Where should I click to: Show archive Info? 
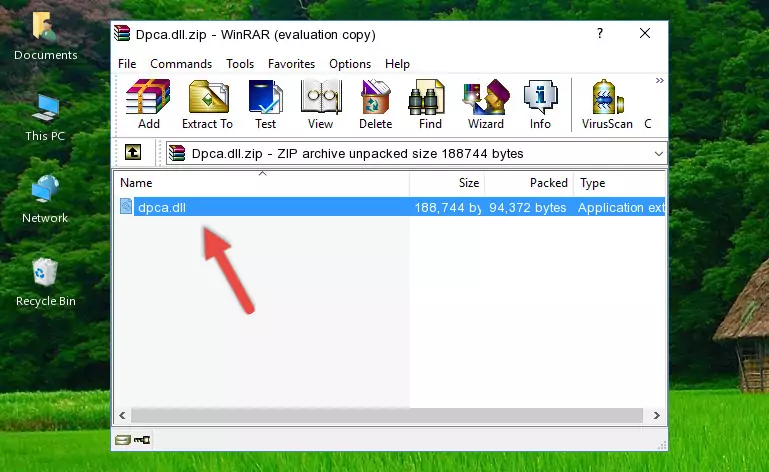[540, 105]
